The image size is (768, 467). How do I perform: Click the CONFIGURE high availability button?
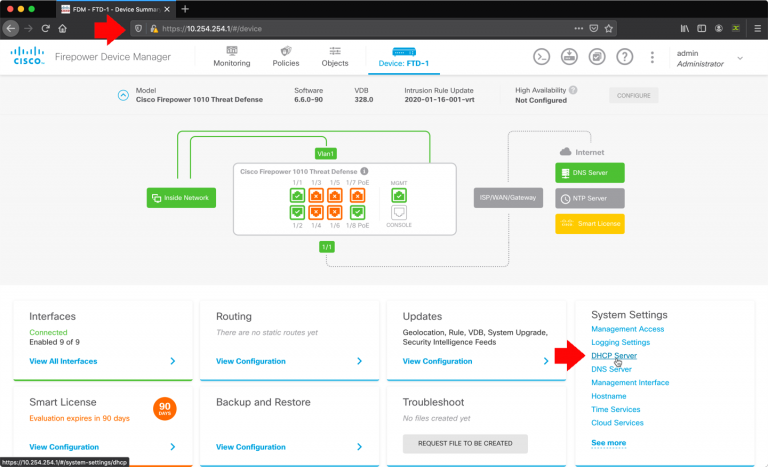point(634,96)
